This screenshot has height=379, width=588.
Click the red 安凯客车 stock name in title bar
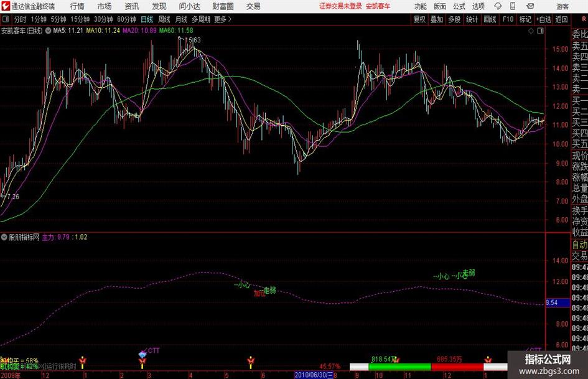pyautogui.click(x=378, y=6)
